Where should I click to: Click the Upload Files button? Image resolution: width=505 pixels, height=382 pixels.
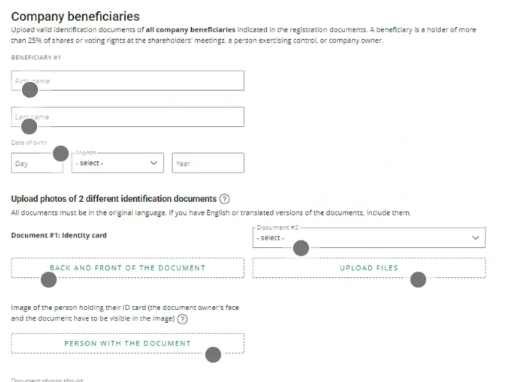(369, 268)
